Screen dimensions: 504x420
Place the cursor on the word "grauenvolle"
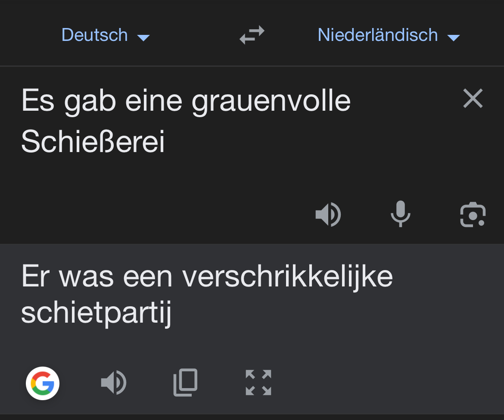pyautogui.click(x=271, y=102)
